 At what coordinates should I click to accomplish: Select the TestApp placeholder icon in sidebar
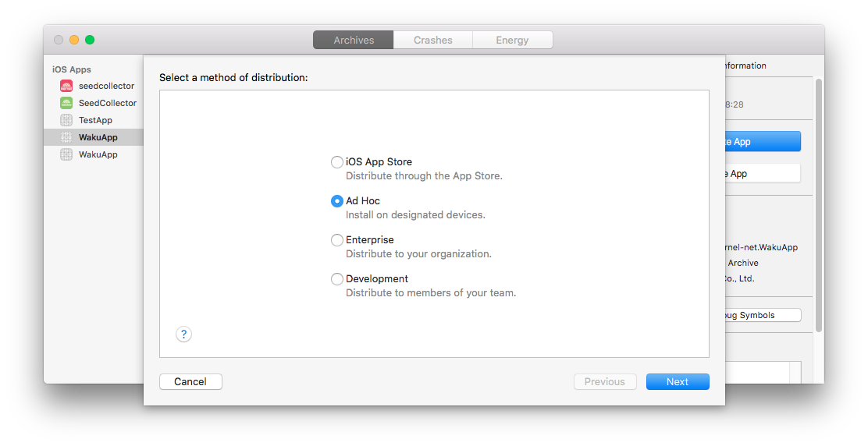(x=66, y=120)
